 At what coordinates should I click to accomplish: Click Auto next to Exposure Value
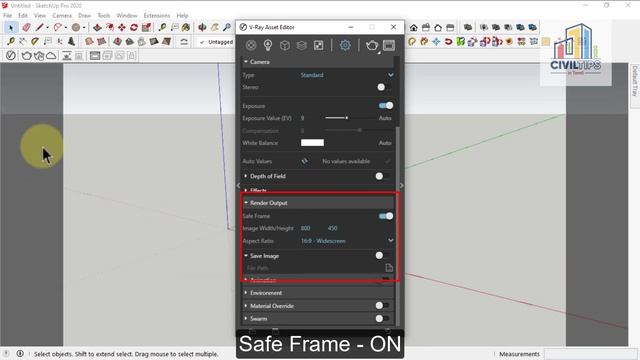click(x=385, y=118)
